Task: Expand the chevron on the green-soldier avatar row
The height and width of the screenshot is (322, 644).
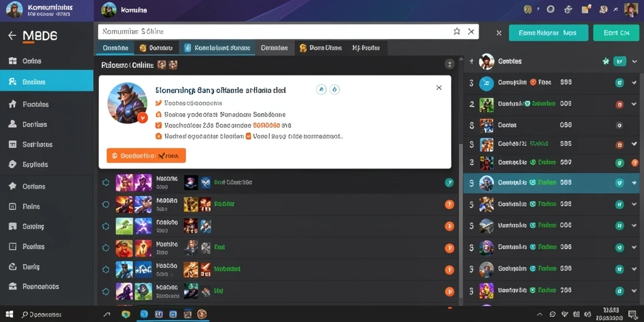Action: (634, 104)
